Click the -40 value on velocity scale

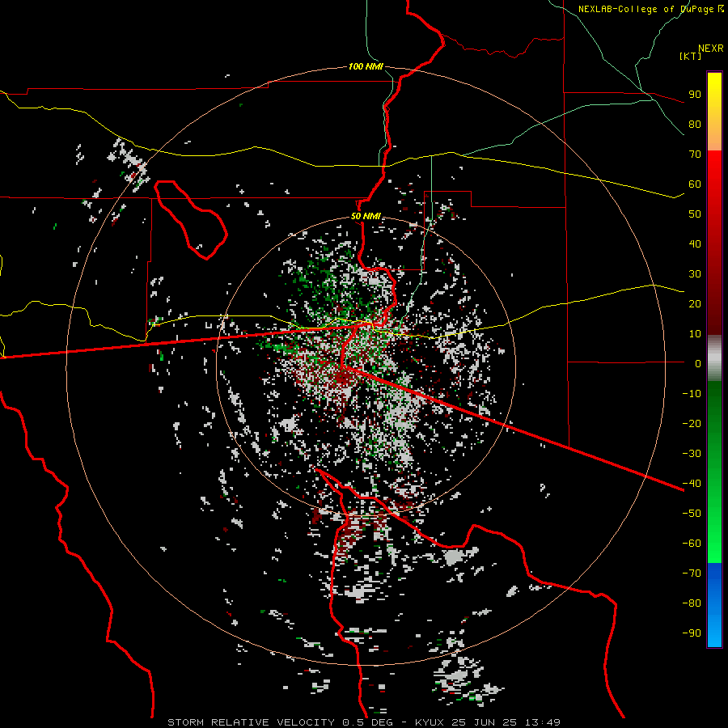pyautogui.click(x=692, y=484)
